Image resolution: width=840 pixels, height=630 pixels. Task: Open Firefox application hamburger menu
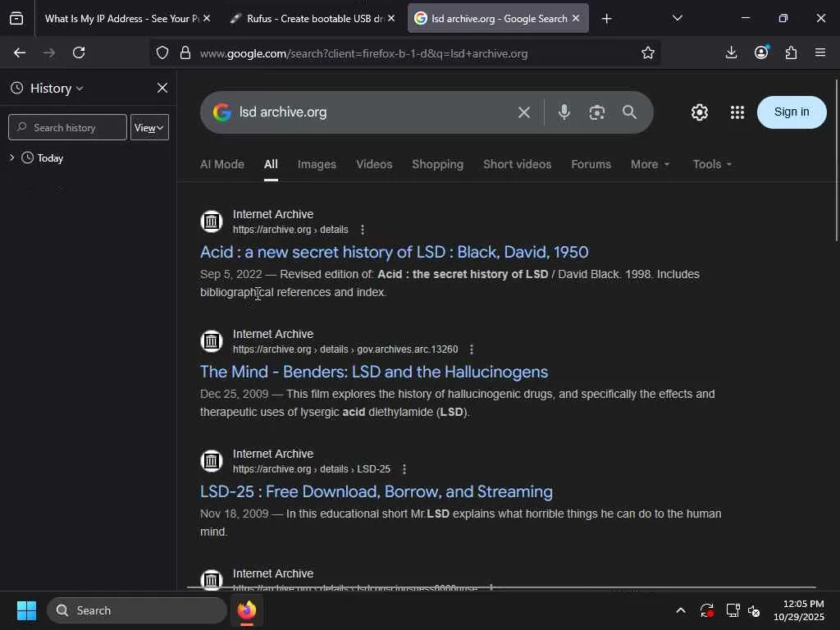pos(820,52)
